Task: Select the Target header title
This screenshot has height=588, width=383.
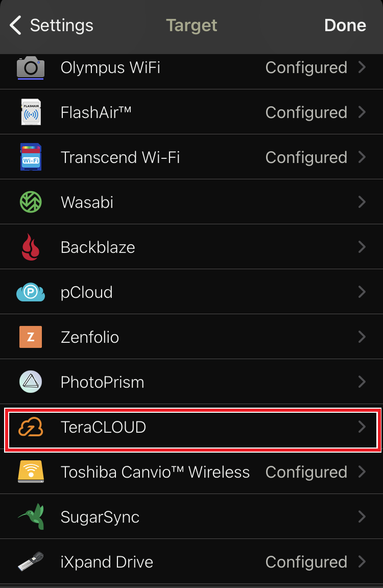Action: click(x=192, y=25)
